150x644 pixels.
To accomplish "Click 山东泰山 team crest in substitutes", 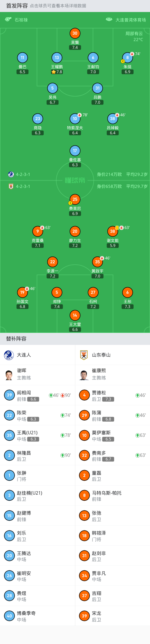I will [x=84, y=355].
